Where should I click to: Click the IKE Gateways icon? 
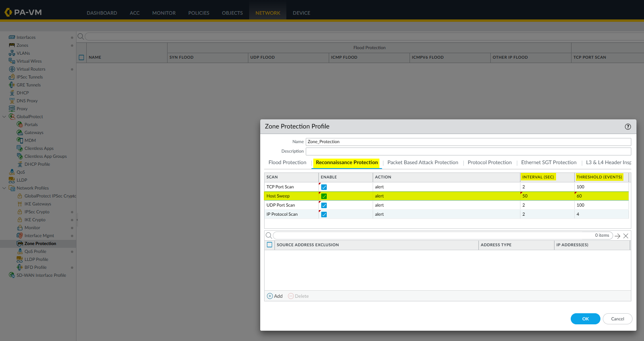(x=20, y=204)
